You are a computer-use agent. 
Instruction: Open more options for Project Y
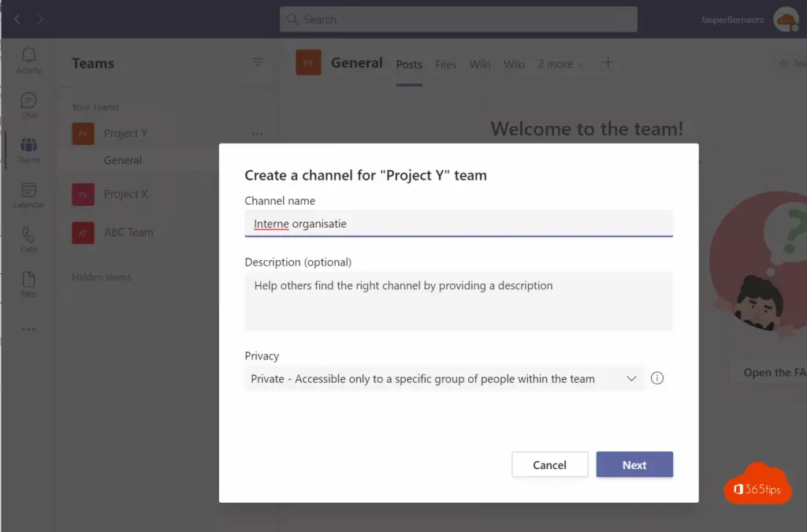(258, 134)
